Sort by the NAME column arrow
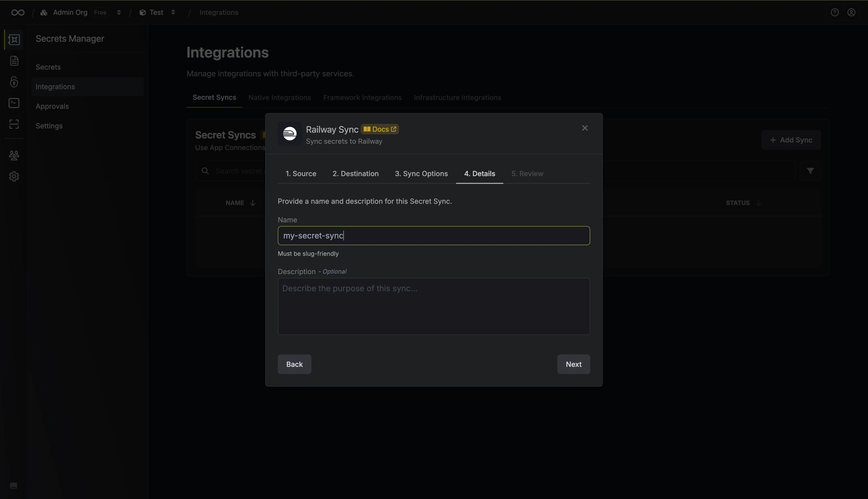868x499 pixels. pyautogui.click(x=253, y=203)
